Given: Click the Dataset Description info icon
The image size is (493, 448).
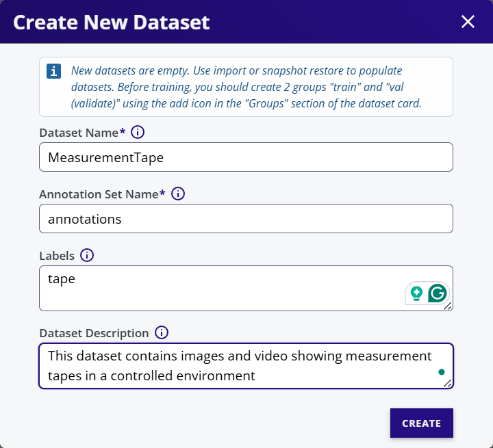Looking at the screenshot, I should click(x=162, y=332).
